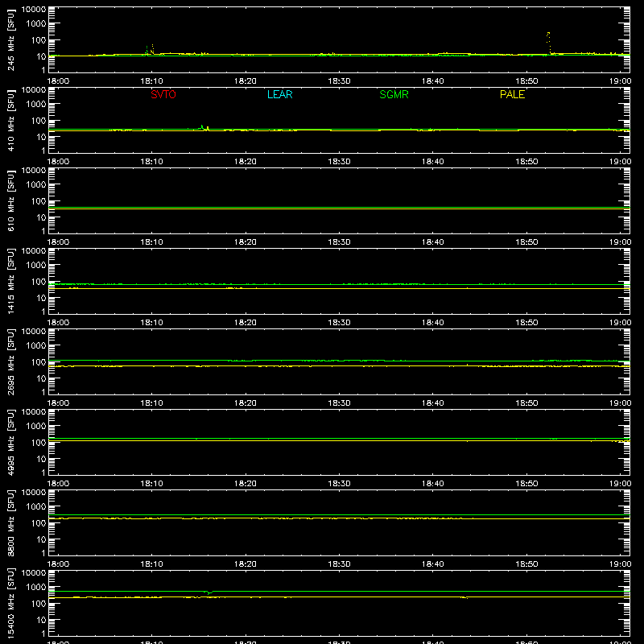
Task: Click the green dip near 18:17 in 15400 MHz plot
Action: tap(209, 592)
